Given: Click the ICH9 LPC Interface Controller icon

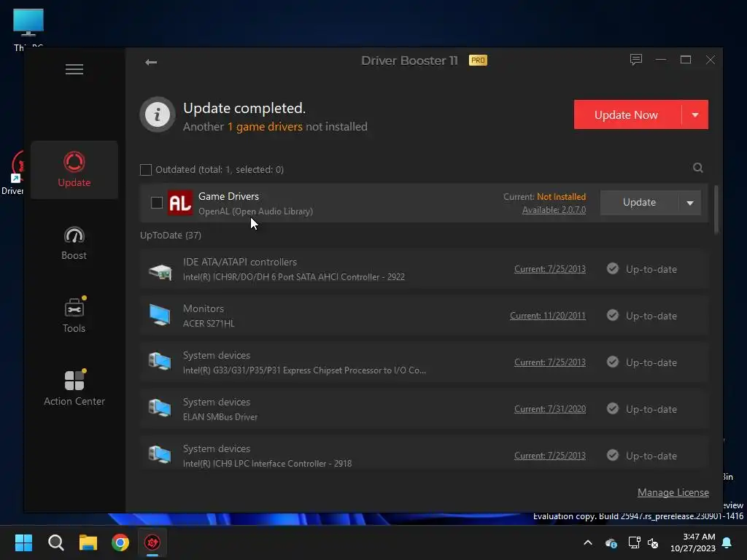Looking at the screenshot, I should click(160, 455).
